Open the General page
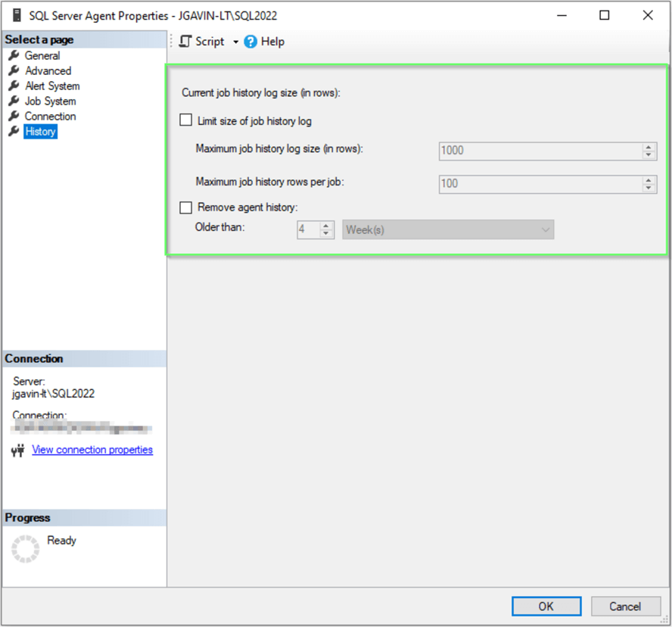The image size is (672, 627). coord(42,56)
